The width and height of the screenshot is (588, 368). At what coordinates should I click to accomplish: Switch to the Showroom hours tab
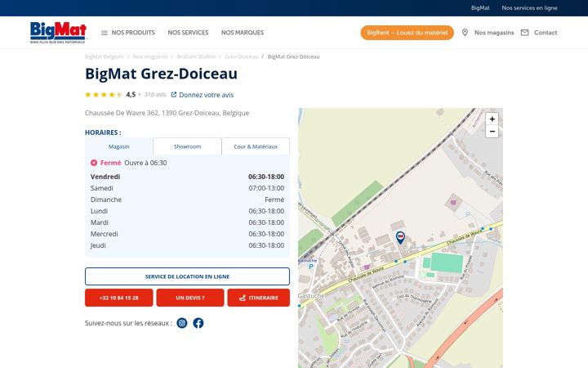pyautogui.click(x=187, y=146)
